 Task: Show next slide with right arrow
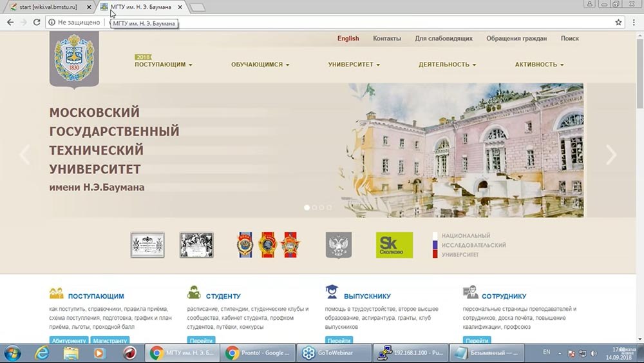611,155
